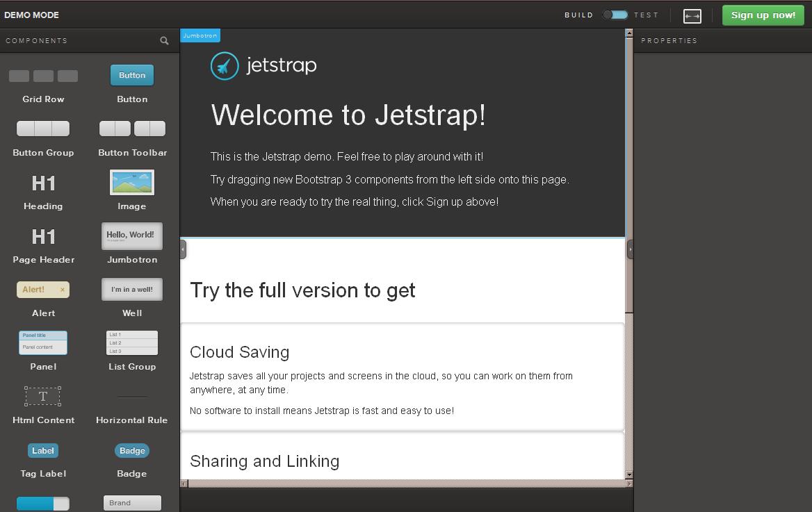Click the COMPONENTS panel header
Viewport: 812px width, 512px height.
37,40
